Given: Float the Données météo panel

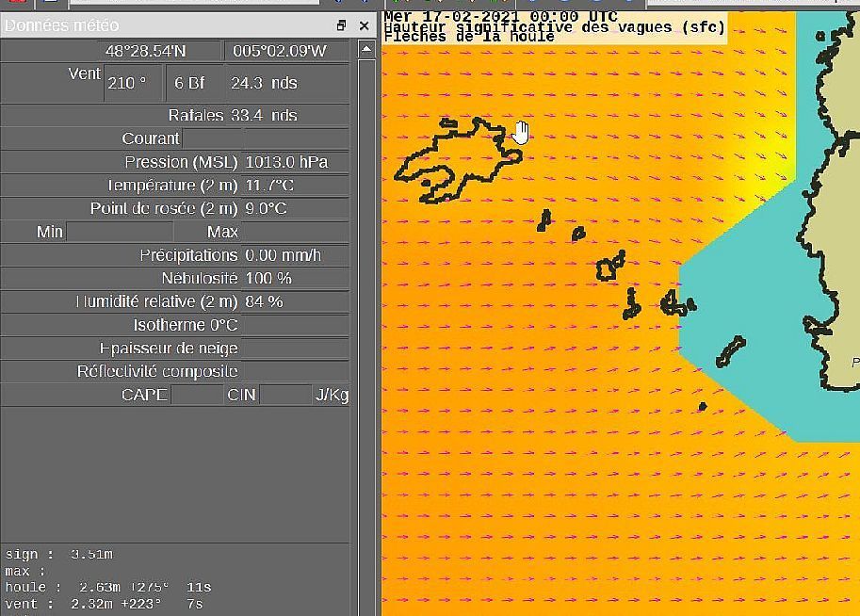Looking at the screenshot, I should point(341,25).
